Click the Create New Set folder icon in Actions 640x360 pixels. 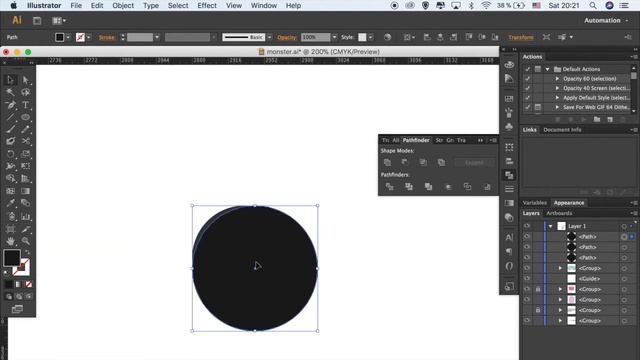597,119
